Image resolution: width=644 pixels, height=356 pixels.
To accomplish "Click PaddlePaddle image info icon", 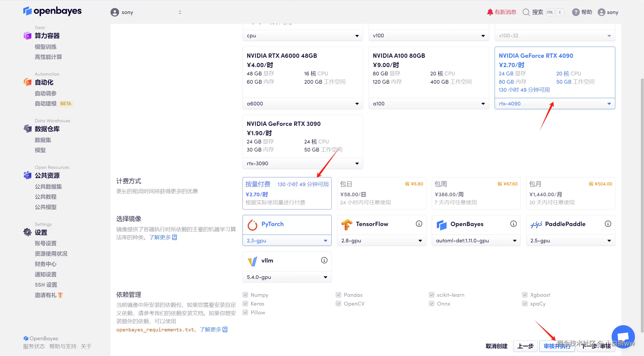I will [x=608, y=224].
